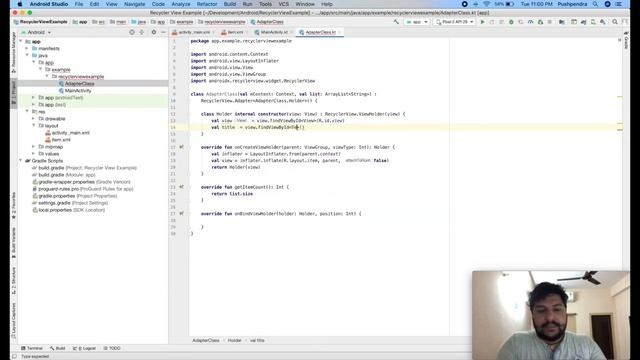Image resolution: width=640 pixels, height=360 pixels.
Task: Open the File menu
Action: [x=79, y=4]
